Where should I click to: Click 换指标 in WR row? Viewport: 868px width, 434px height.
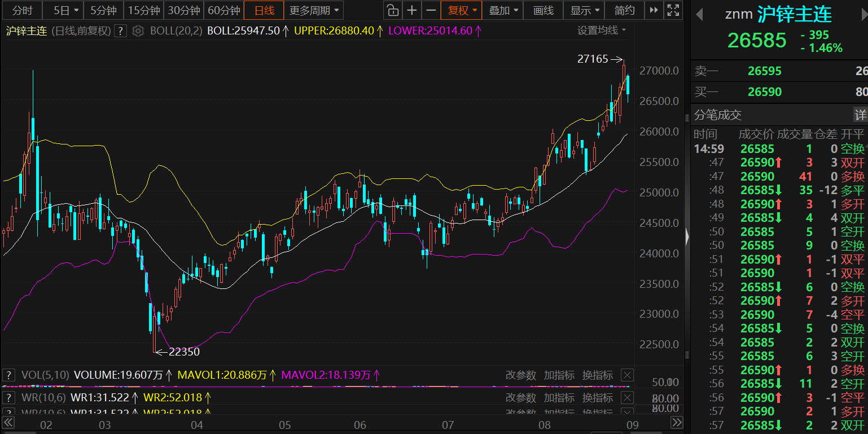(x=598, y=398)
